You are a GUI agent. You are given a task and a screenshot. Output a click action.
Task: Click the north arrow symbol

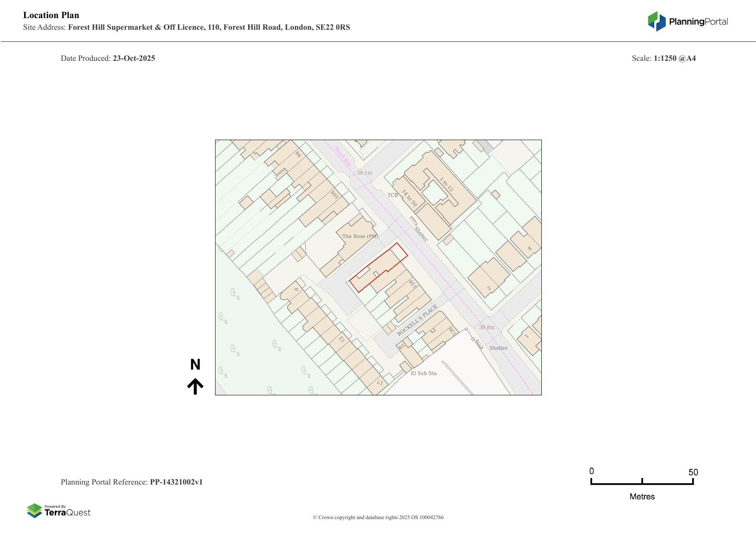pyautogui.click(x=195, y=386)
